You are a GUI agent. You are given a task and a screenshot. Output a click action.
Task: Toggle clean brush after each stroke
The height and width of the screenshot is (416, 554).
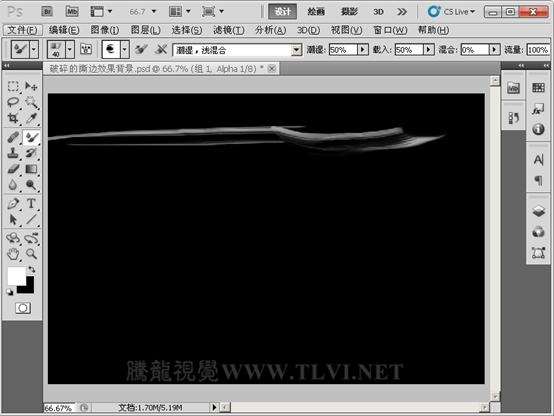pyautogui.click(x=161, y=49)
